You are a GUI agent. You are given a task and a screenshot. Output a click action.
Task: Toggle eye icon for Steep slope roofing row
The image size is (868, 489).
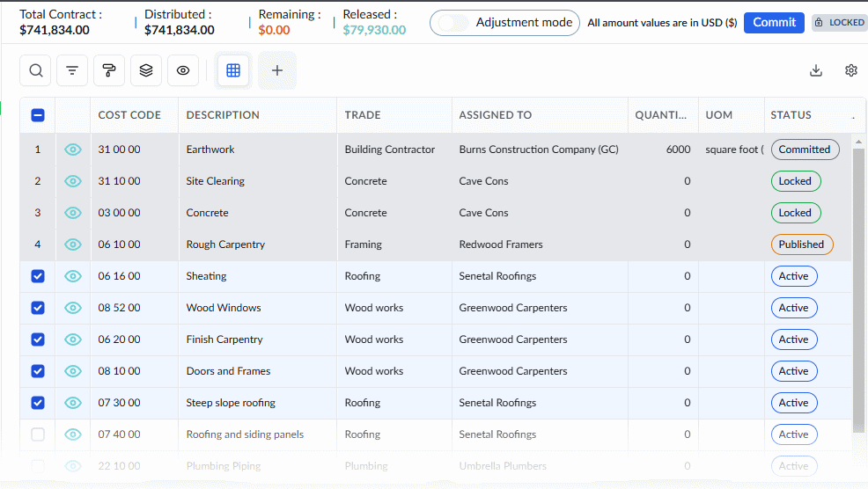coord(72,403)
